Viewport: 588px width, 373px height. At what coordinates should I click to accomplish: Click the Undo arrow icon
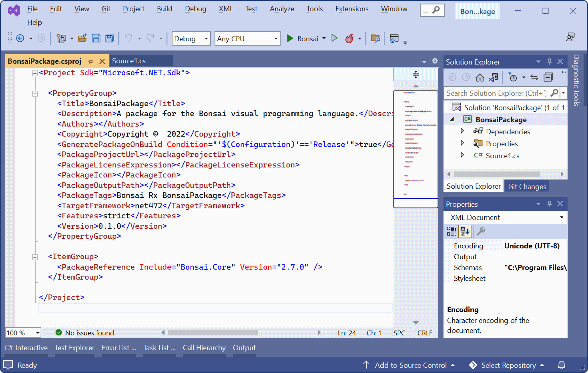[128, 38]
